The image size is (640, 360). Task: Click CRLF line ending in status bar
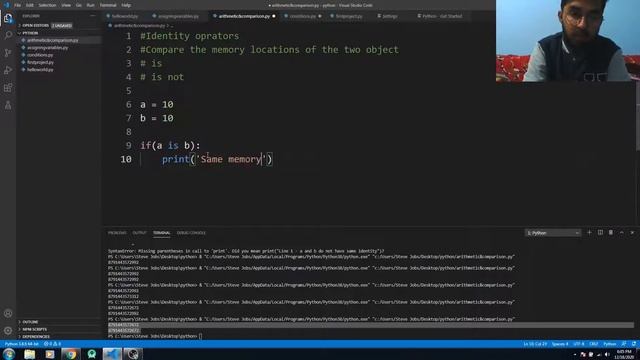click(593, 344)
